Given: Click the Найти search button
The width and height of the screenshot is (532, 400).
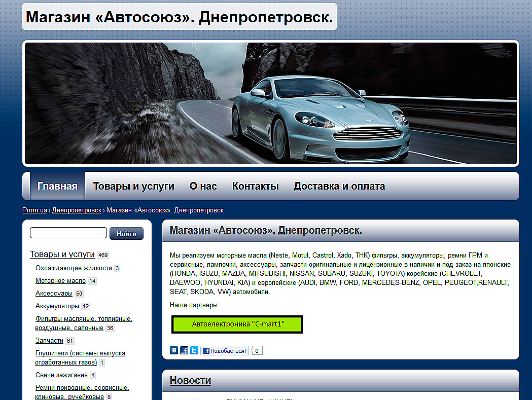Looking at the screenshot, I should (126, 233).
